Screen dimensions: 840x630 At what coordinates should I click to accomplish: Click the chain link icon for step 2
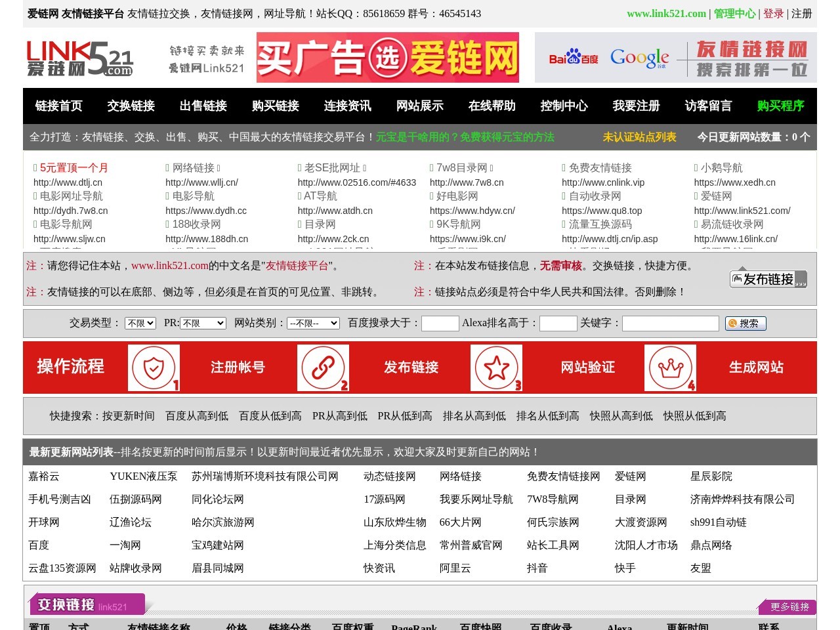coord(323,367)
